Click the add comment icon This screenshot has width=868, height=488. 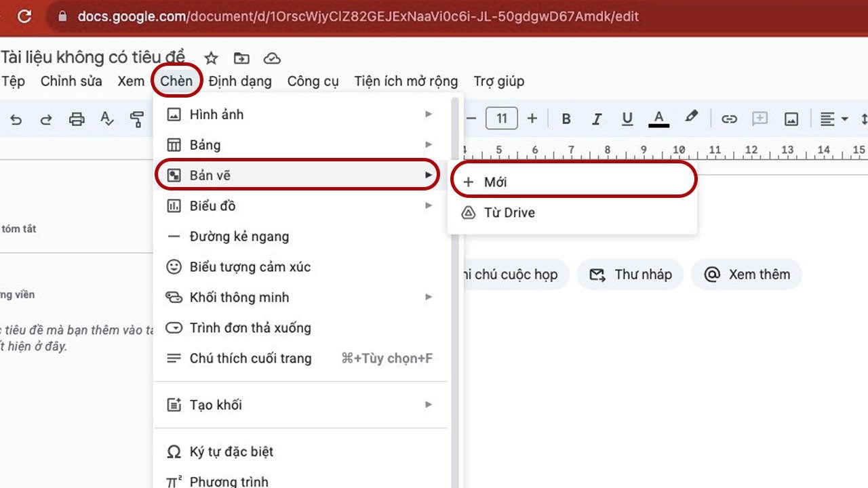pos(760,119)
